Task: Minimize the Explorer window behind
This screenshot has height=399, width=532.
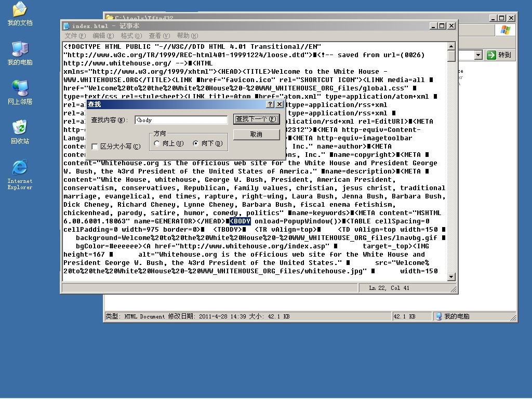Action: click(494, 18)
